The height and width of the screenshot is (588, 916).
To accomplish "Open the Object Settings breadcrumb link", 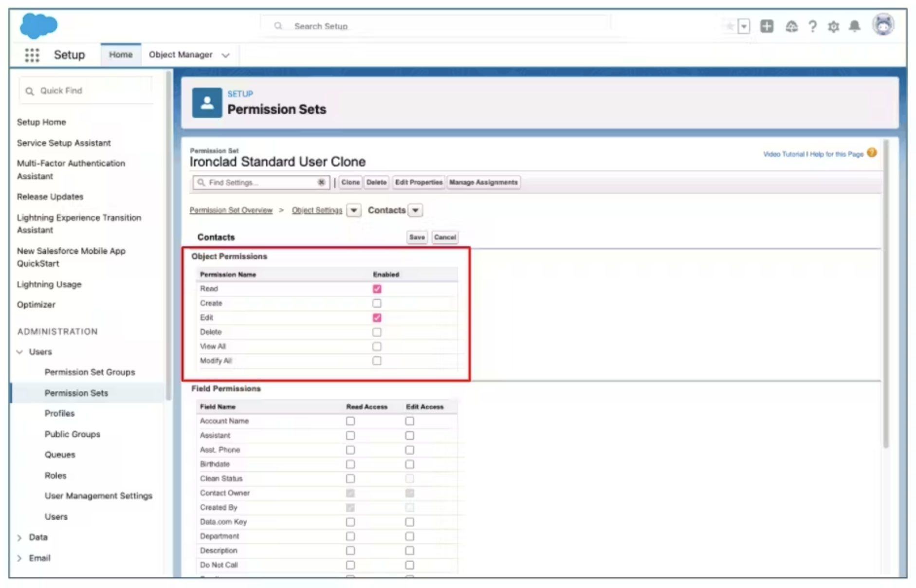I will click(317, 210).
